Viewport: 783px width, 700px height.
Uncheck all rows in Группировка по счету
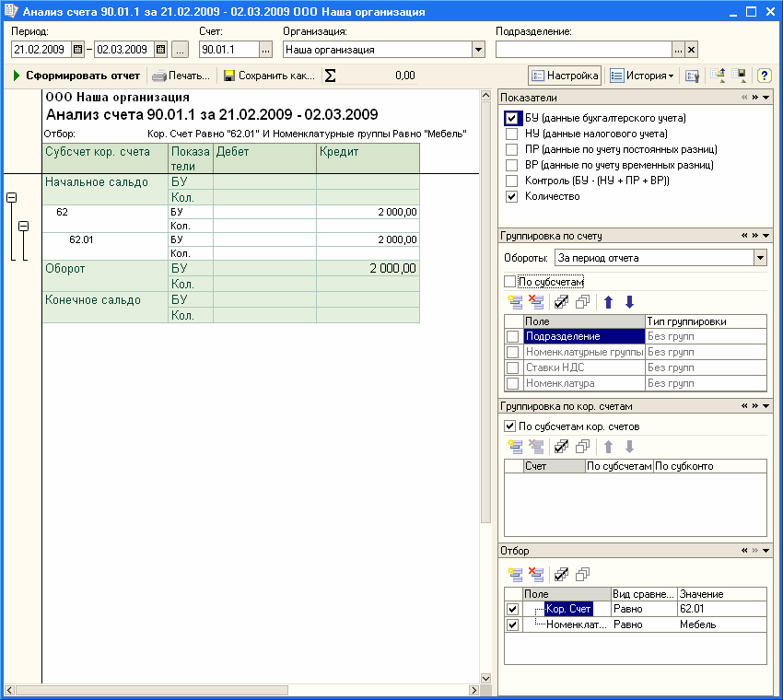[x=583, y=301]
